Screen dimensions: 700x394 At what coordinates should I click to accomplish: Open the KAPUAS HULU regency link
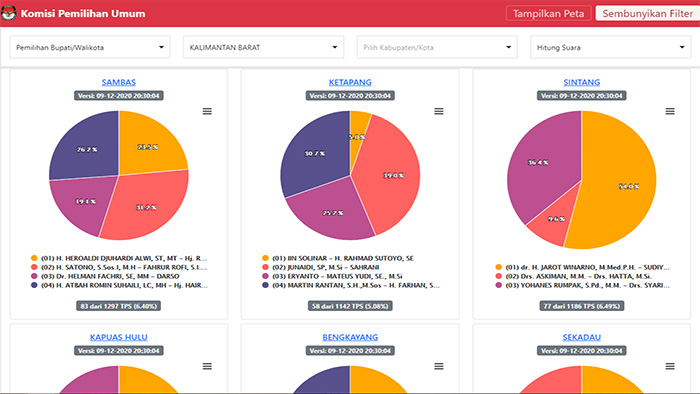pos(119,337)
